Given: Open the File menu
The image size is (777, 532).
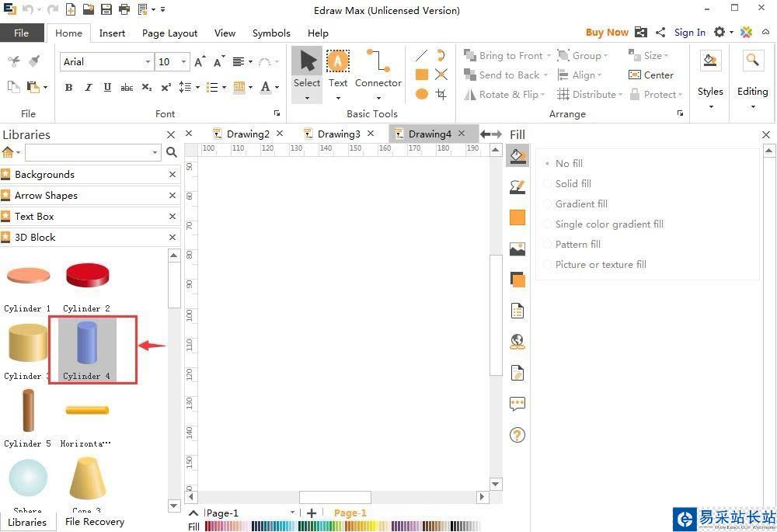Looking at the screenshot, I should pyautogui.click(x=21, y=33).
